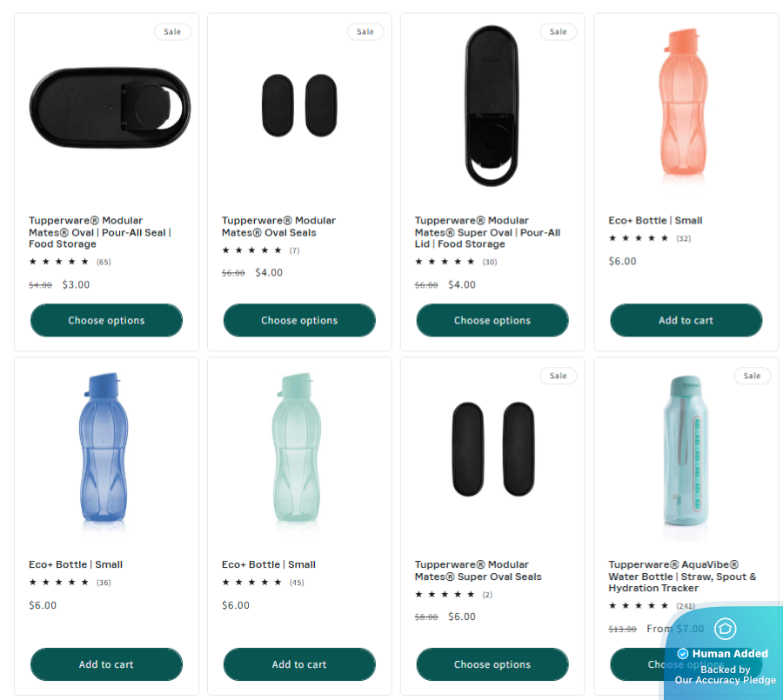783x700 pixels.
Task: Click the Sale badge on the AquaVibe bottle
Action: pyautogui.click(x=752, y=377)
